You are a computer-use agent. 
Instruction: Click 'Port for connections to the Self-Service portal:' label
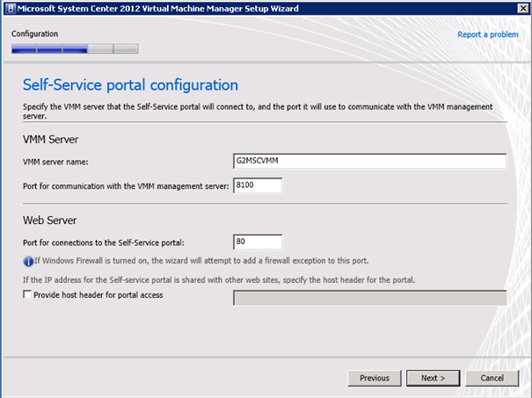104,242
